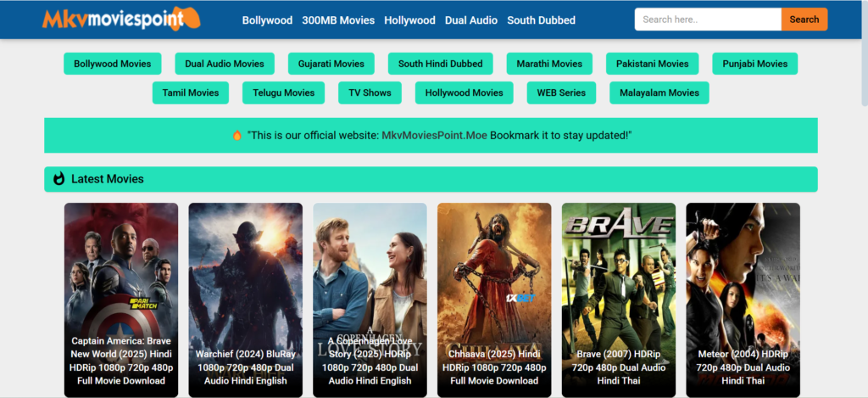Open the South Dubbed nav item
Viewport: 868px width, 398px height.
[542, 20]
